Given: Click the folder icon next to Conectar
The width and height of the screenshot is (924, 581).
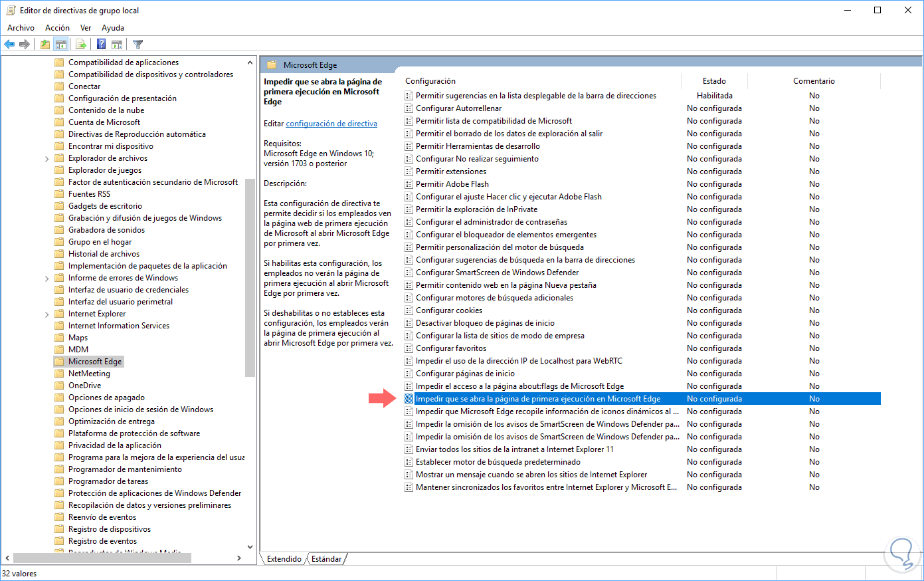Looking at the screenshot, I should [x=59, y=86].
